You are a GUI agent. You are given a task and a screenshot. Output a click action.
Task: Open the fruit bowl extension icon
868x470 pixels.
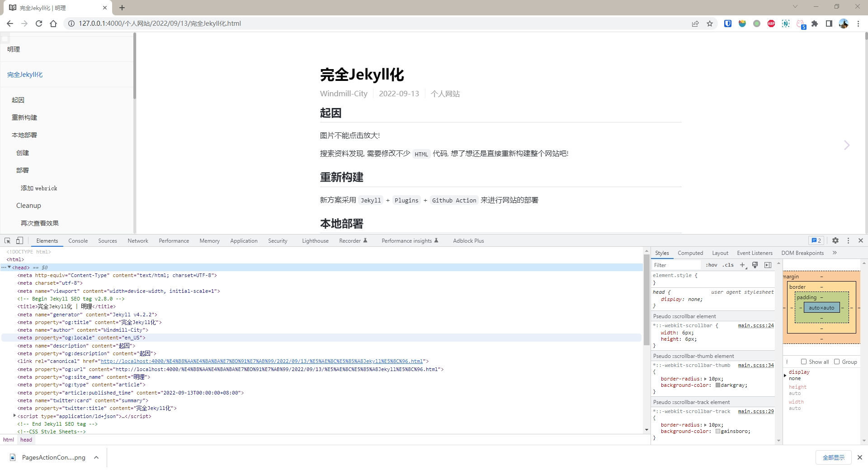tap(742, 23)
